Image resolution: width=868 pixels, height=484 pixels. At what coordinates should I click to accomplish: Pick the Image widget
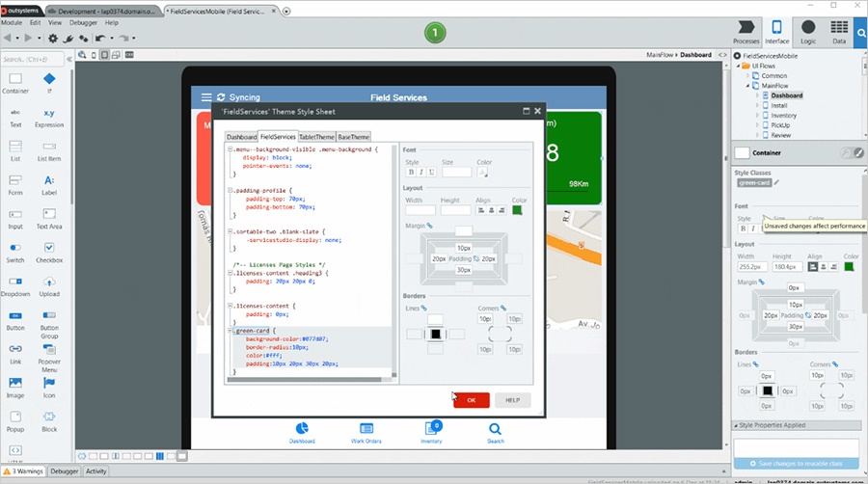tap(15, 388)
